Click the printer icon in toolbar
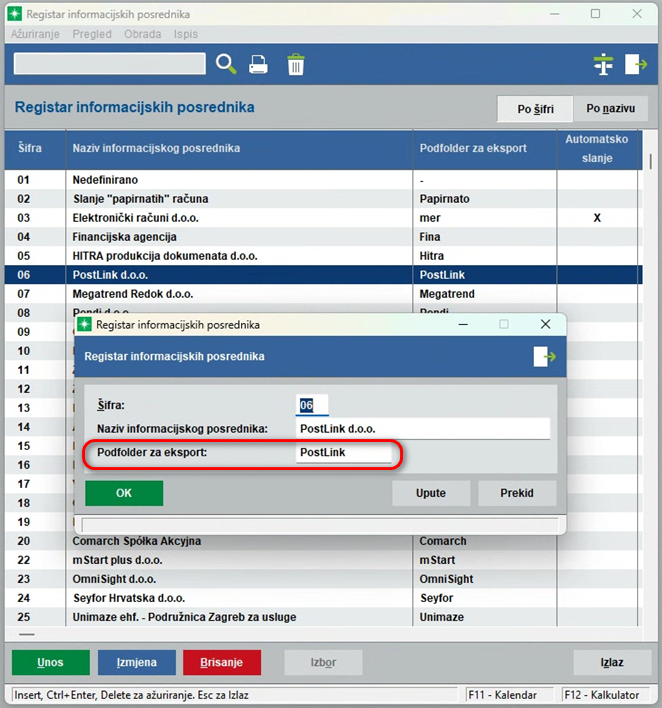 point(259,64)
